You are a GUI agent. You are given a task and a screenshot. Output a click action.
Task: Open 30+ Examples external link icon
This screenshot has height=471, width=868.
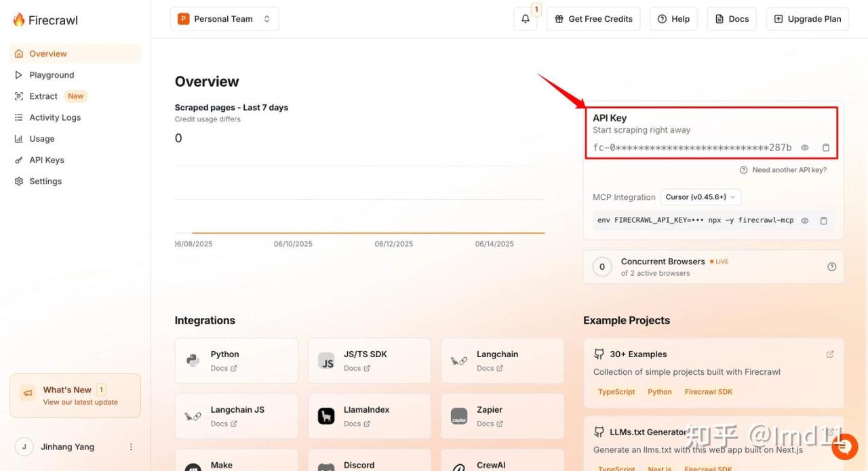830,354
